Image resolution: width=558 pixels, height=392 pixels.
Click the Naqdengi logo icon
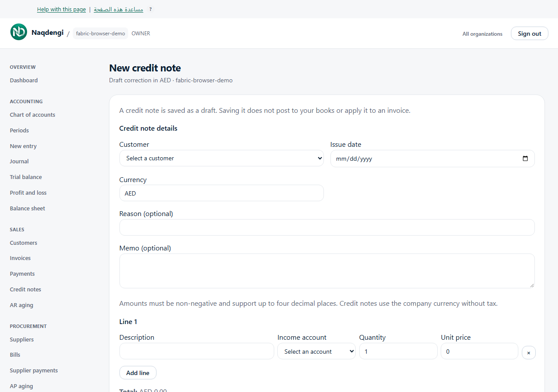pos(19,32)
